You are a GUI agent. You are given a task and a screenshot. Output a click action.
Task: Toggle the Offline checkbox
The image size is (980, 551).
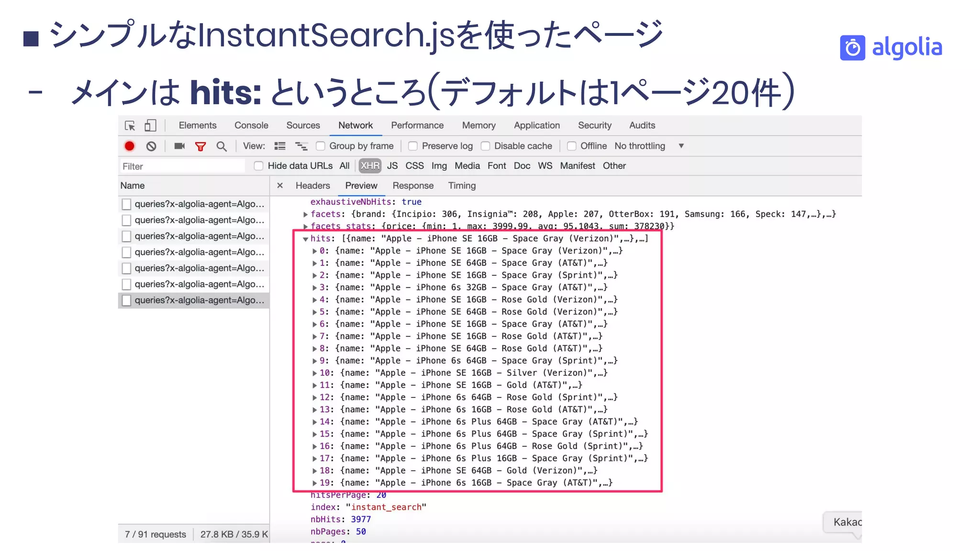tap(571, 146)
